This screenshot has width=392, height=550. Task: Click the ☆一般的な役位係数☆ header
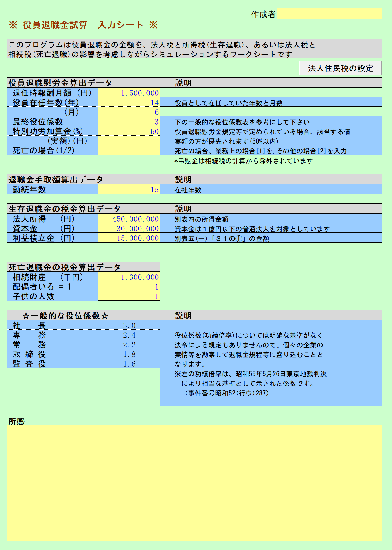(x=84, y=315)
